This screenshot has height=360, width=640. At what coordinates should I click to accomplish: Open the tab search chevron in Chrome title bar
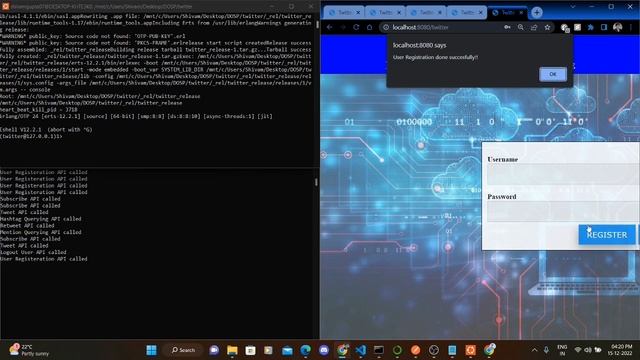[573, 7]
